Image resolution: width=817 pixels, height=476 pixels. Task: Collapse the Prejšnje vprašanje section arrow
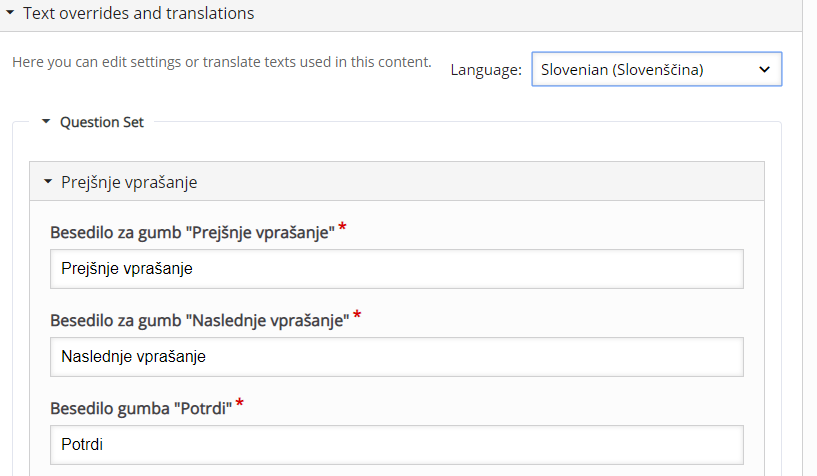pyautogui.click(x=48, y=181)
